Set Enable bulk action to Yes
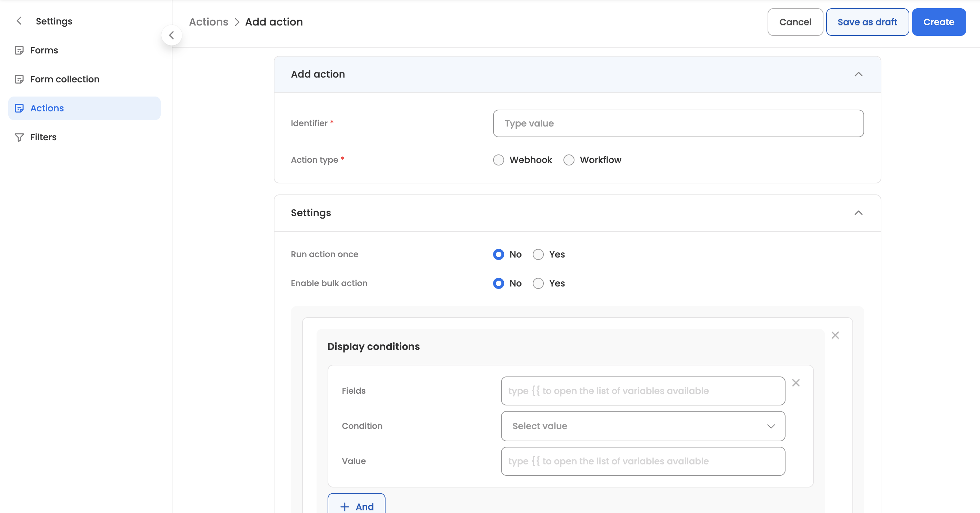This screenshot has width=980, height=513. point(538,283)
